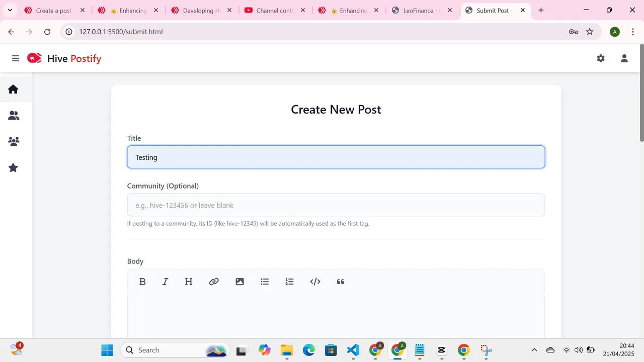The height and width of the screenshot is (362, 644).
Task: Insert a heading via the H icon
Action: point(189,282)
